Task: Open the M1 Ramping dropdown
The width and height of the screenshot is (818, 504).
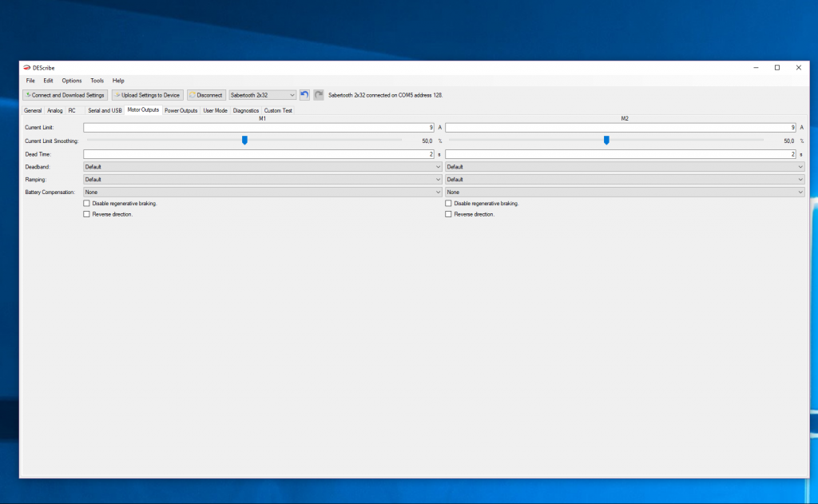Action: 262,180
